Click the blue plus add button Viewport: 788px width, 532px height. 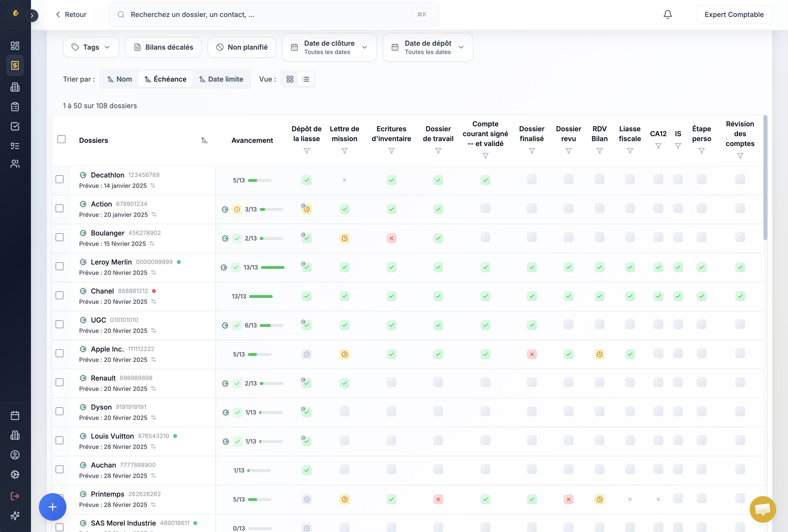(x=53, y=507)
